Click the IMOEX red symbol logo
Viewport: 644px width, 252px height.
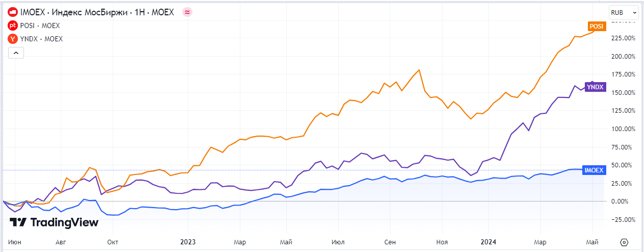click(13, 12)
